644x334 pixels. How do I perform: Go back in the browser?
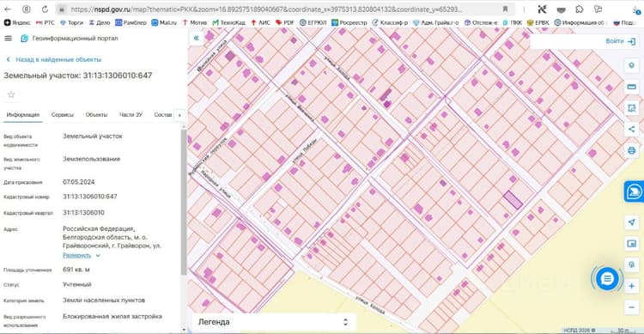[x=8, y=9]
